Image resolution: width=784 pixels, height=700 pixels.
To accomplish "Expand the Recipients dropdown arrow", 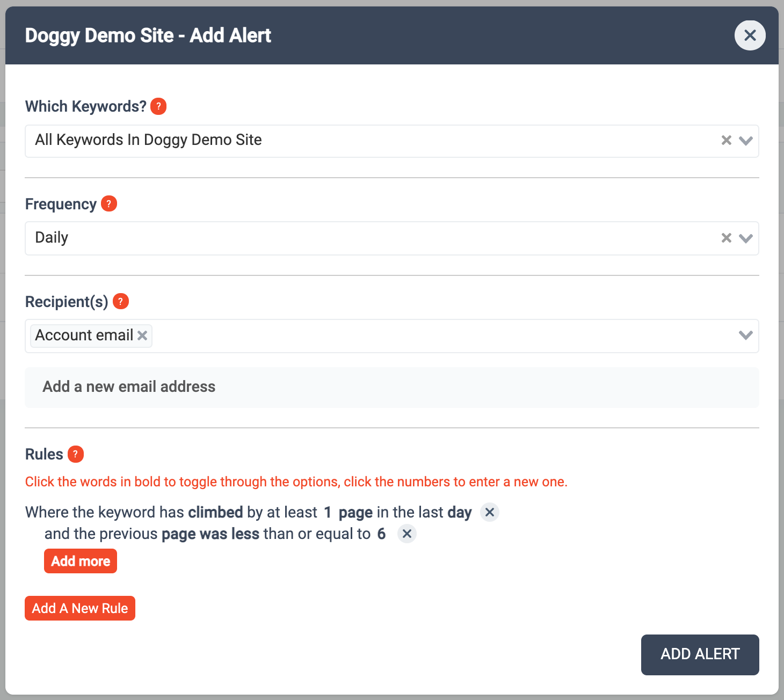I will click(746, 336).
